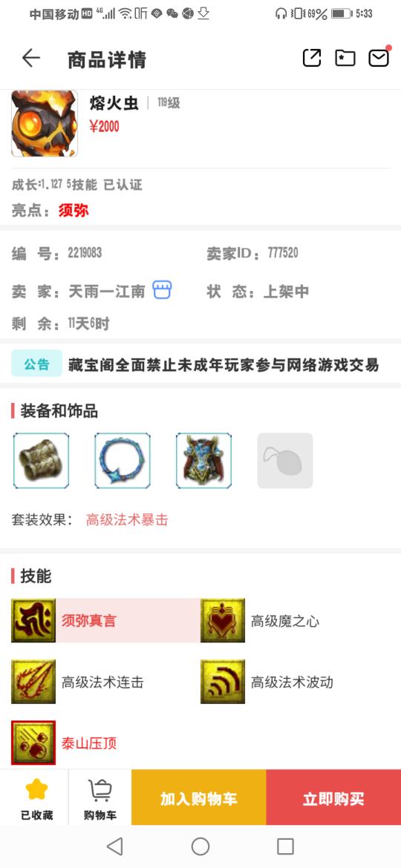Open the 购物车 shopping cart

[x=100, y=798]
